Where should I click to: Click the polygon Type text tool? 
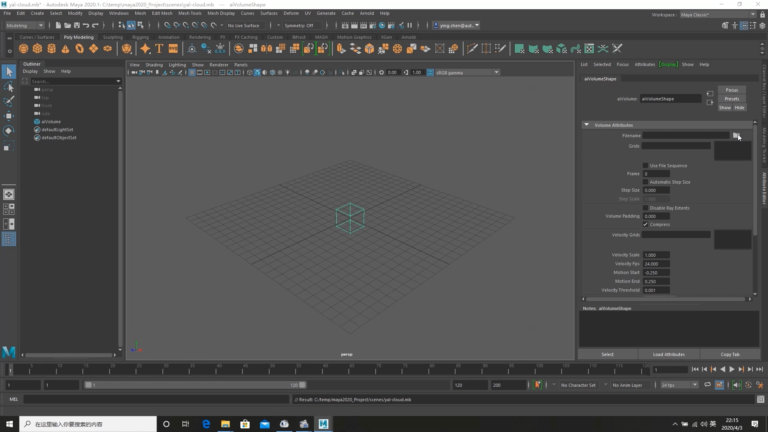pos(159,48)
